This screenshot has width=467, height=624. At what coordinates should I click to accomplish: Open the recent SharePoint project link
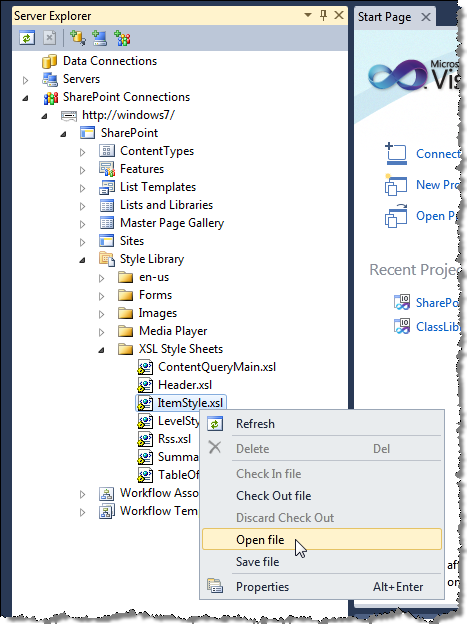pyautogui.click(x=437, y=303)
